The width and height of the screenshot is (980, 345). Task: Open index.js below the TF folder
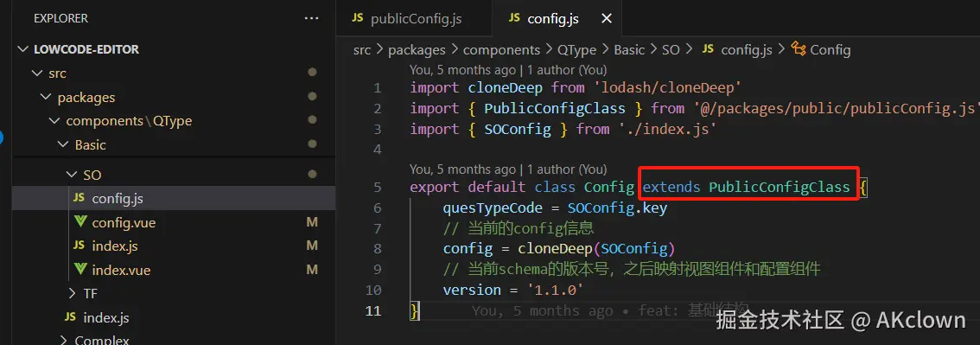pyautogui.click(x=106, y=317)
